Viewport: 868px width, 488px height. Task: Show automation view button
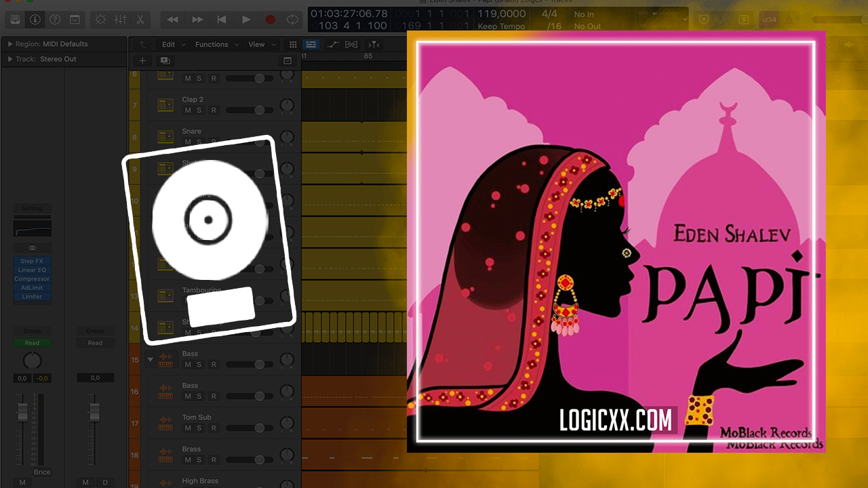point(332,45)
